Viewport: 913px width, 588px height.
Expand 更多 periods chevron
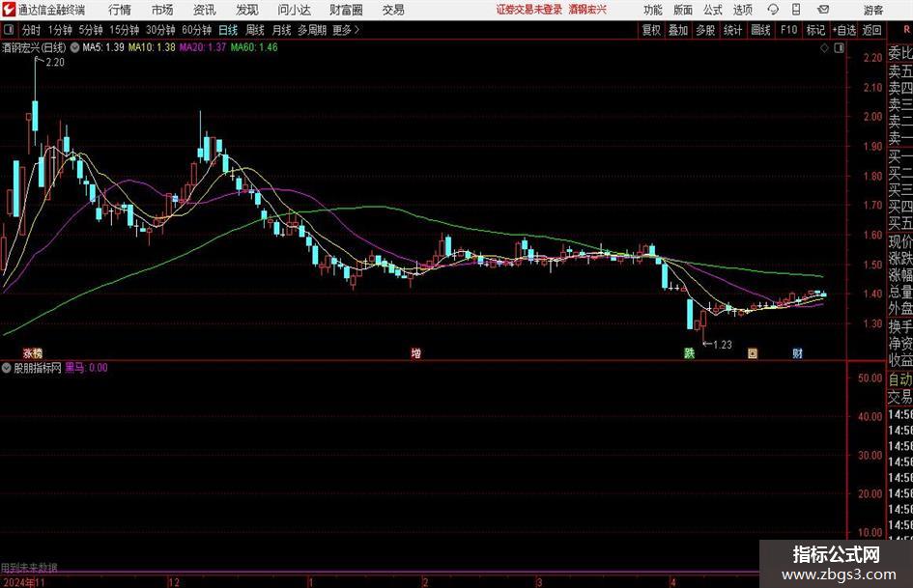tap(347, 30)
